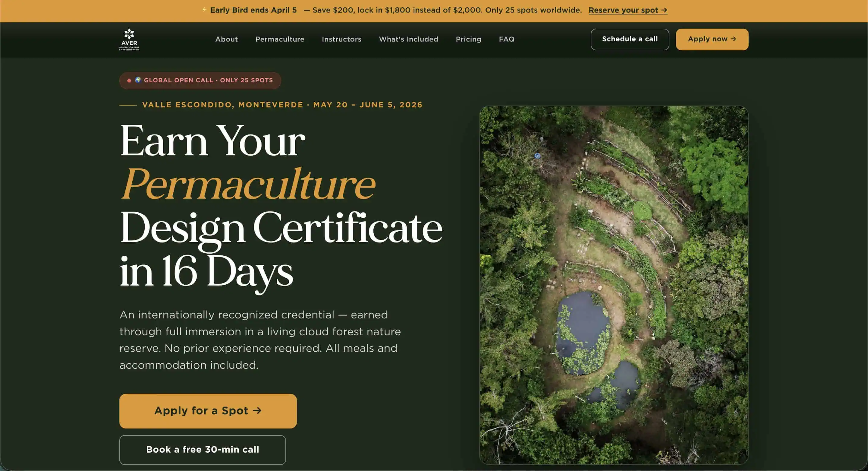Select What's Included in navigation
Viewport: 868px width, 471px height.
coord(408,39)
